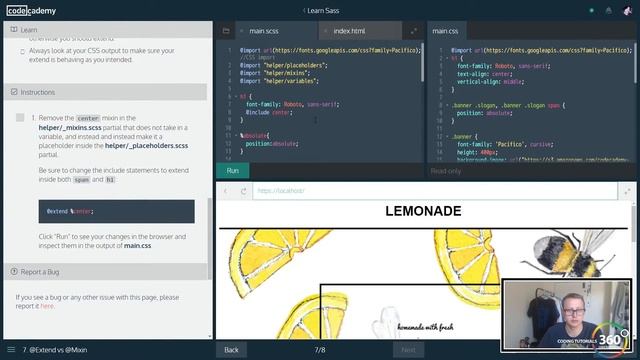This screenshot has width=640, height=360.
Task: Open the user profile avatar
Action: pos(627,11)
